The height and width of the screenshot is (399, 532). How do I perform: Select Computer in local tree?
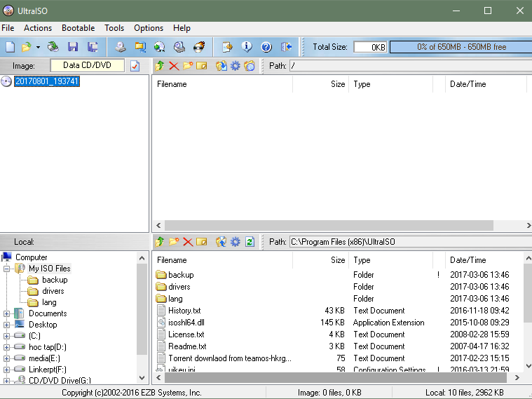pyautogui.click(x=32, y=257)
